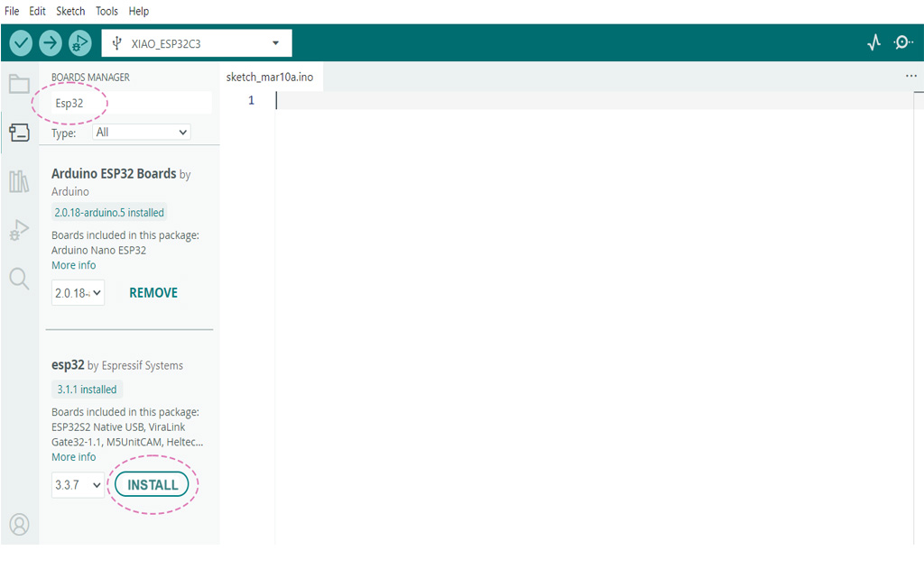Open the Serial Monitor icon
924x578 pixels.
pyautogui.click(x=903, y=42)
